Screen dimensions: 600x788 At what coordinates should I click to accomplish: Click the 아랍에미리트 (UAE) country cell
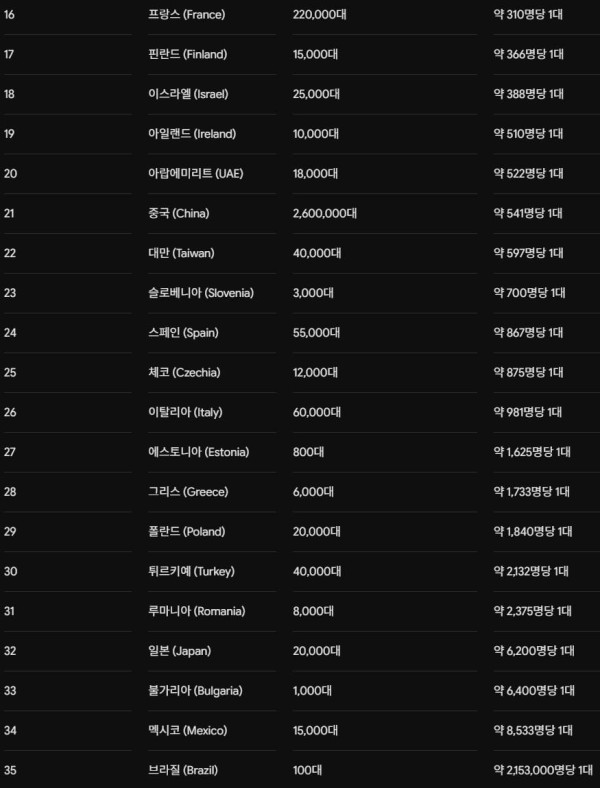tap(195, 173)
